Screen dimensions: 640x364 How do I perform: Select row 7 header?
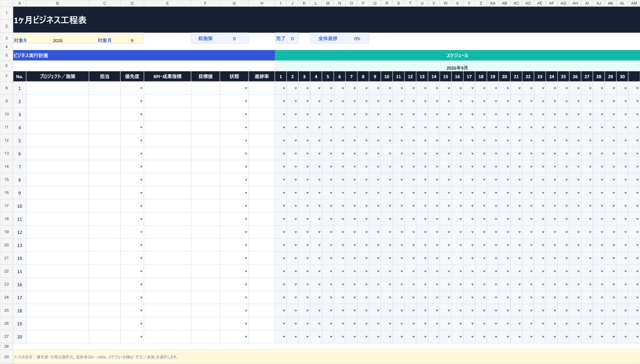[7, 76]
